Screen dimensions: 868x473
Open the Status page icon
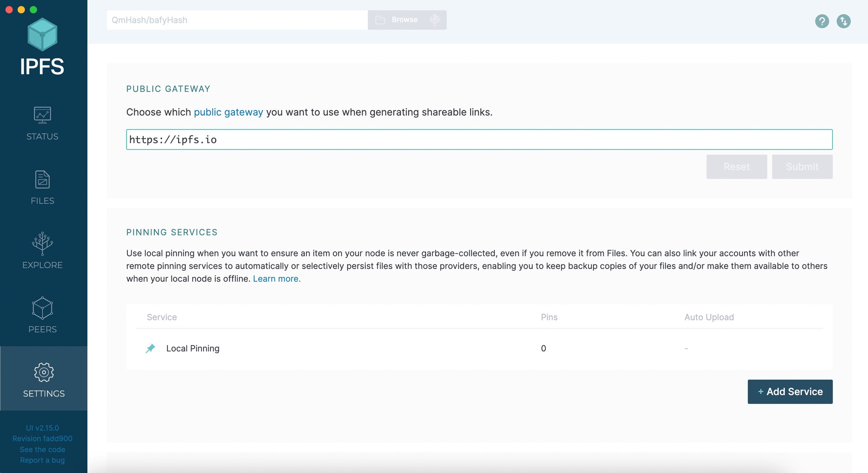42,115
